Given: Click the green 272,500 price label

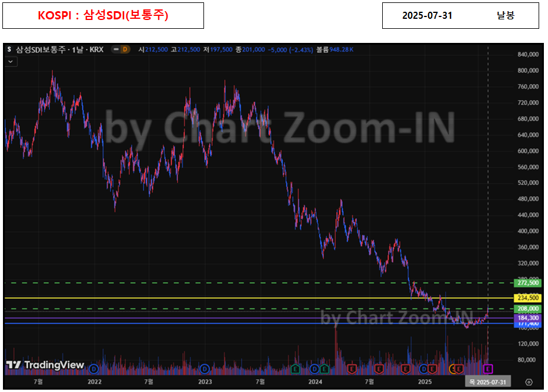Looking at the screenshot, I should pos(528,283).
